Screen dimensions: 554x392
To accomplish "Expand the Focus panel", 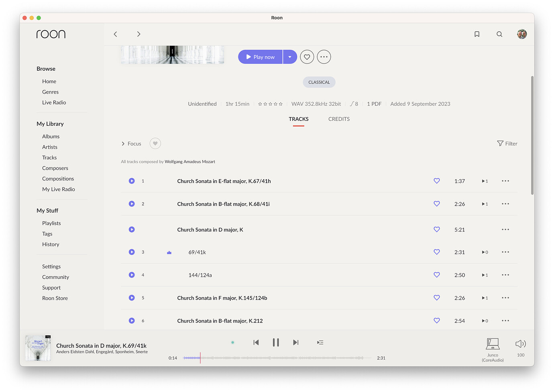I will click(x=131, y=143).
